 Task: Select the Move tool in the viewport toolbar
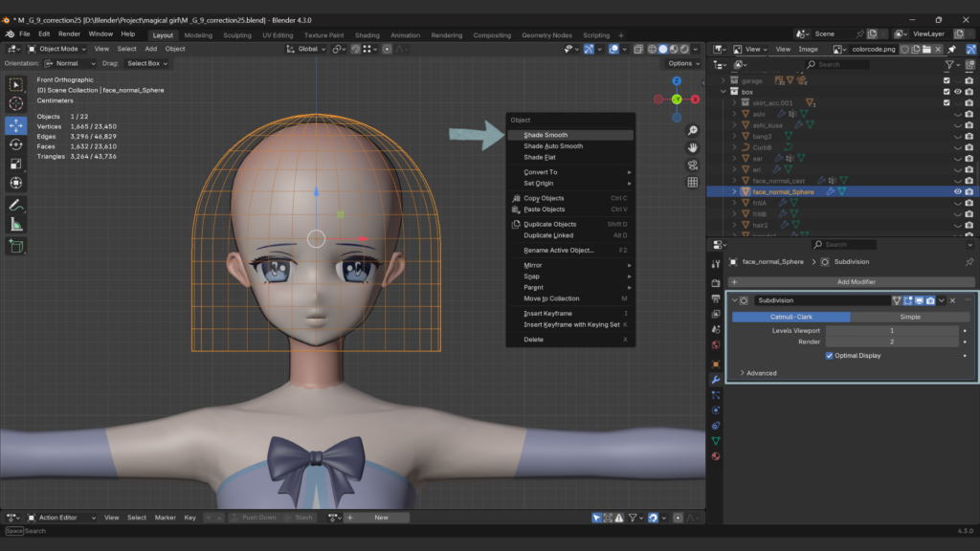14,125
